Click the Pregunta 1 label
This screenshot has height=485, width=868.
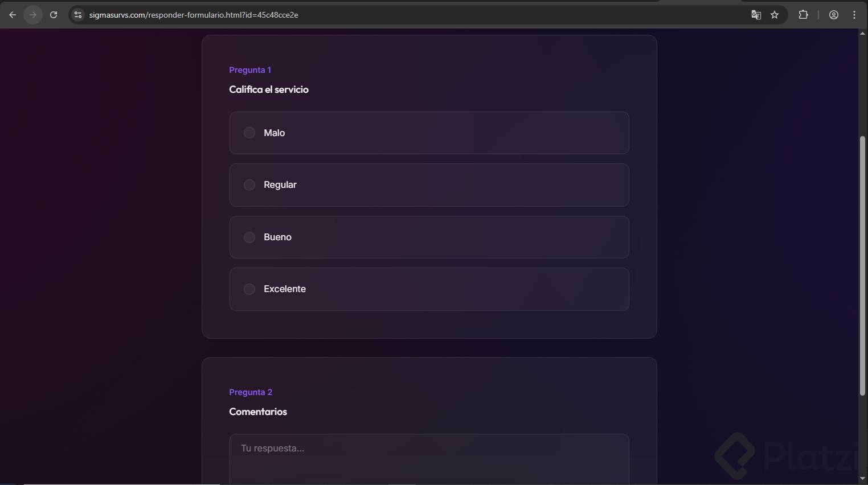tap(250, 70)
